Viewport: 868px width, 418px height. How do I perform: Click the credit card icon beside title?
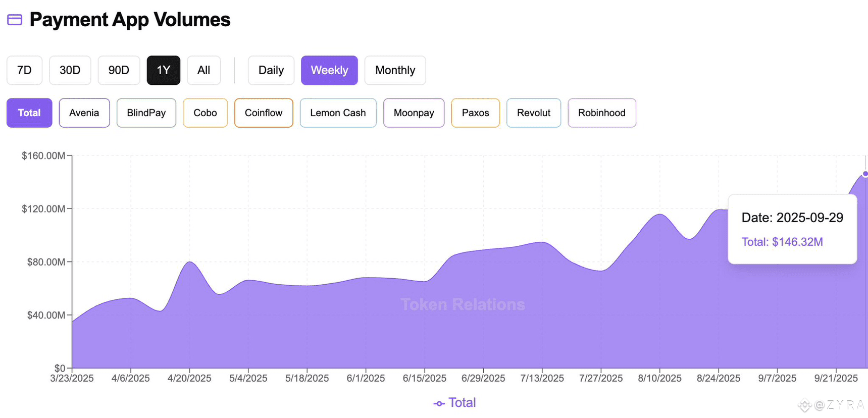(x=15, y=20)
